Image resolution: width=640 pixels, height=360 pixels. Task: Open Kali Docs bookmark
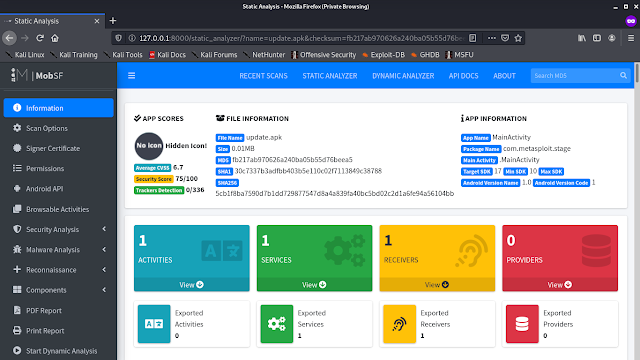167,55
